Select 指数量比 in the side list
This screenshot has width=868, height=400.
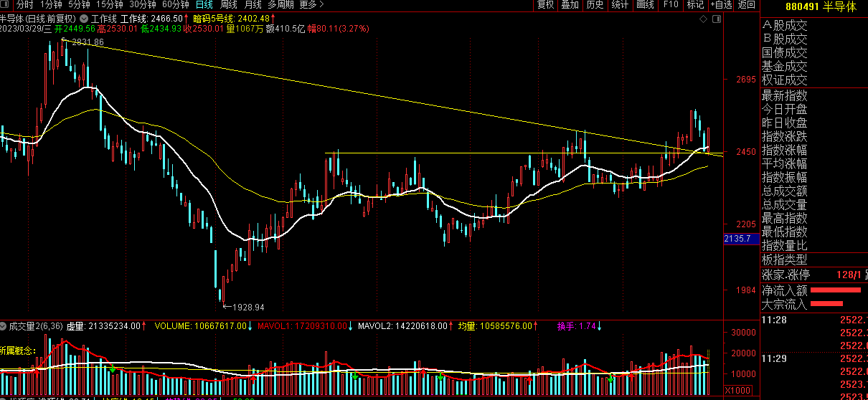pos(785,245)
